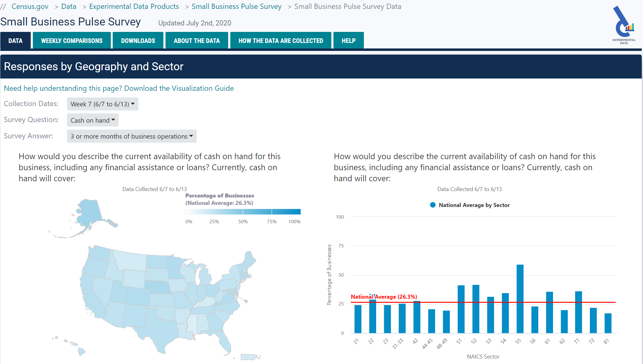Screen dimensions: 643x364
Task: Switch to the Weekly Comparisons tab
Action: click(x=72, y=40)
